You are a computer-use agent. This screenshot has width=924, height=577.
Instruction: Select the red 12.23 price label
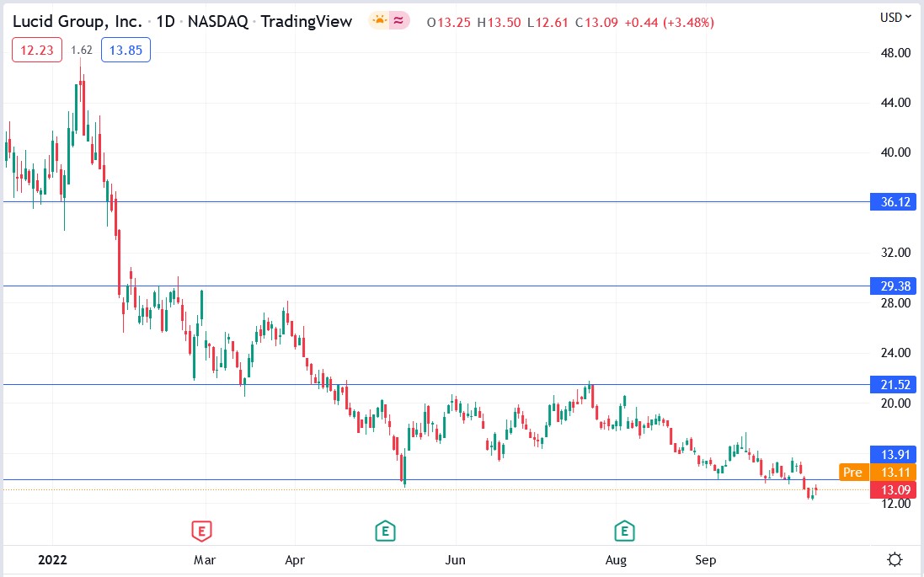click(36, 50)
